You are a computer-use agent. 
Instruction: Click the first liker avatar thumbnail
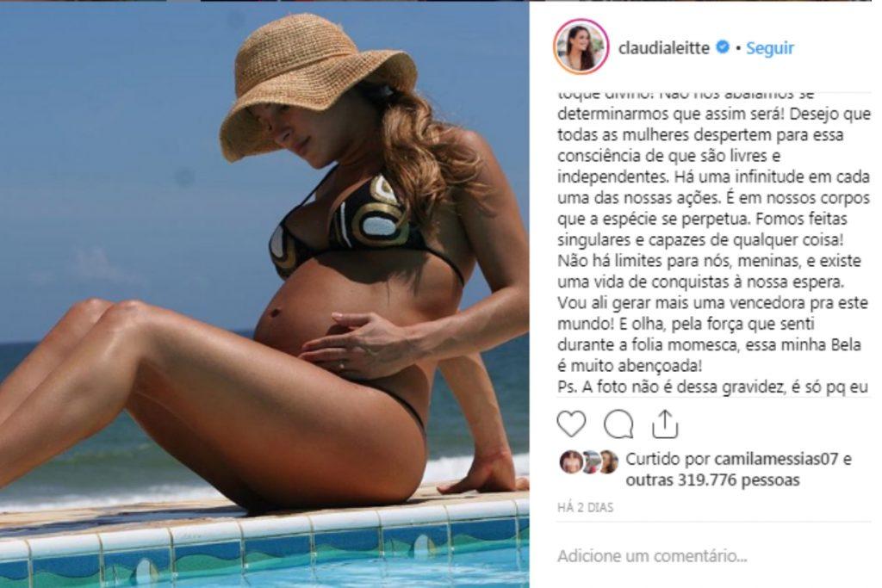[571, 461]
